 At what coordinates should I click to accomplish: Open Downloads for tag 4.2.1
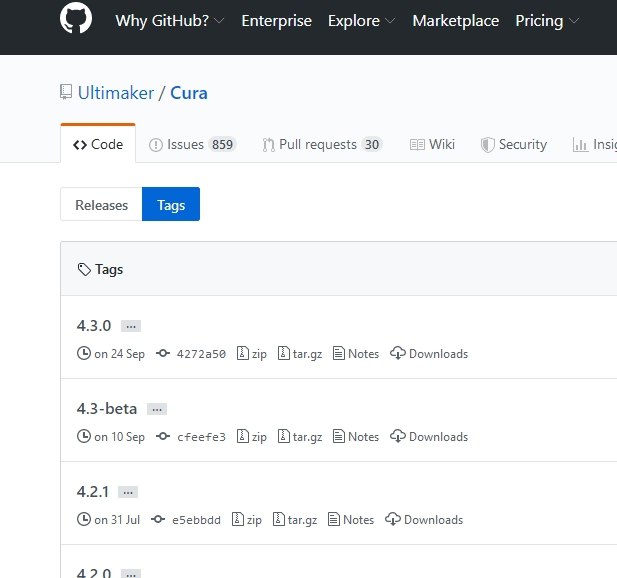point(424,520)
